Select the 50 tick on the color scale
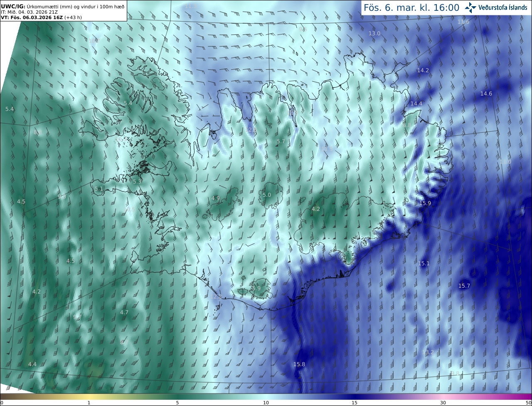Image resolution: width=532 pixels, height=406 pixels. pyautogui.click(x=528, y=403)
